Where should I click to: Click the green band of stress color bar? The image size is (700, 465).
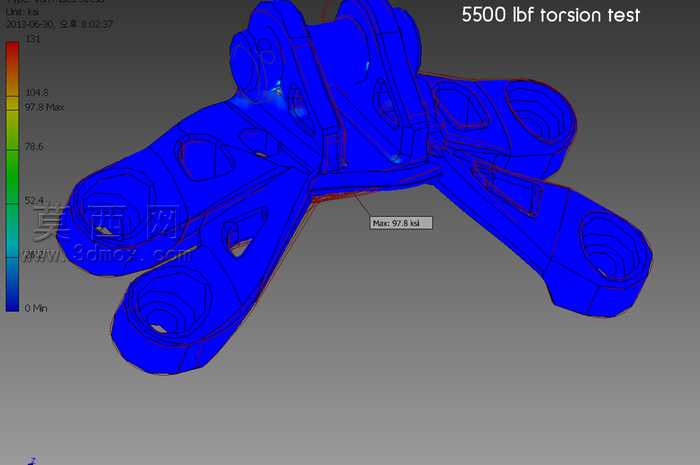pos(12,176)
